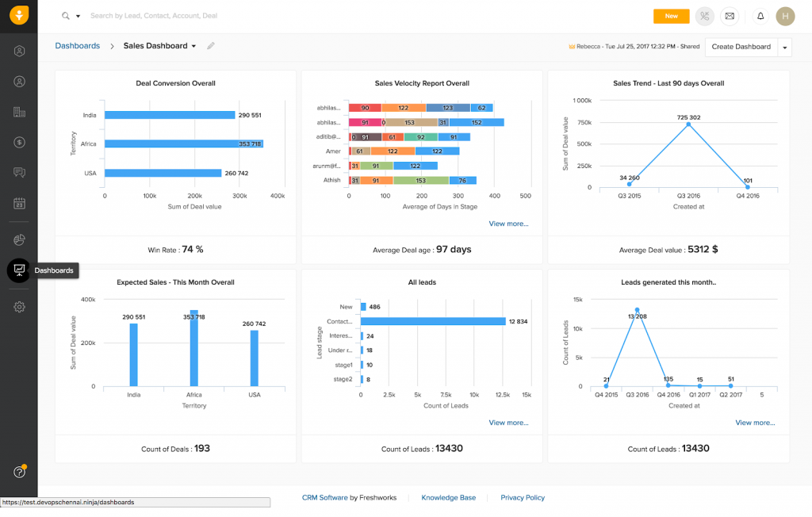This screenshot has height=517, width=812.
Task: Open the Conversations chat icon
Action: (x=19, y=171)
